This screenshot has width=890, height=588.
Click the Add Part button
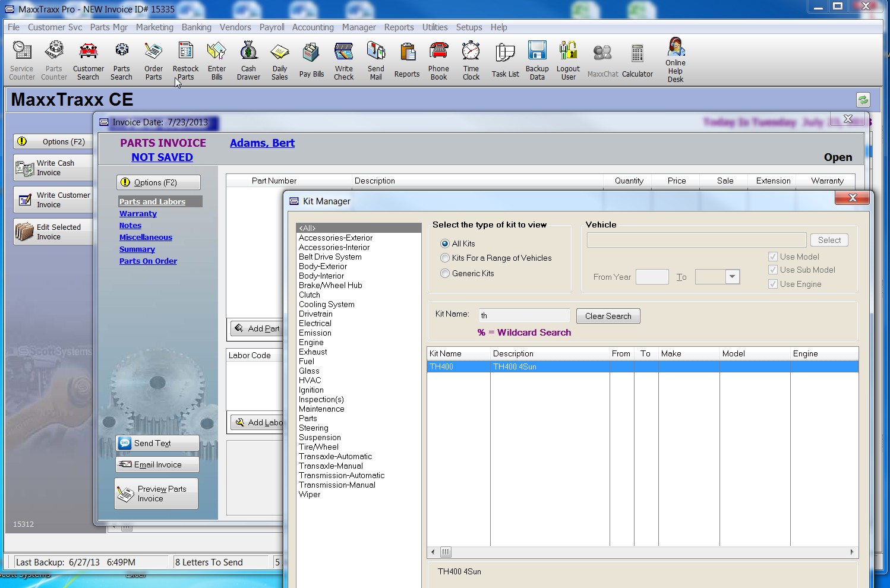257,328
